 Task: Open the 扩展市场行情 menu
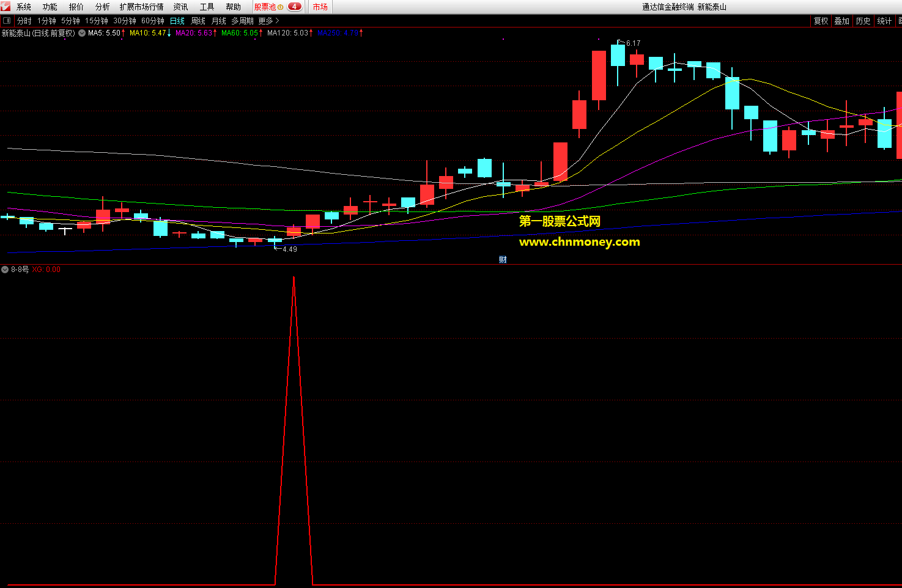click(x=142, y=7)
